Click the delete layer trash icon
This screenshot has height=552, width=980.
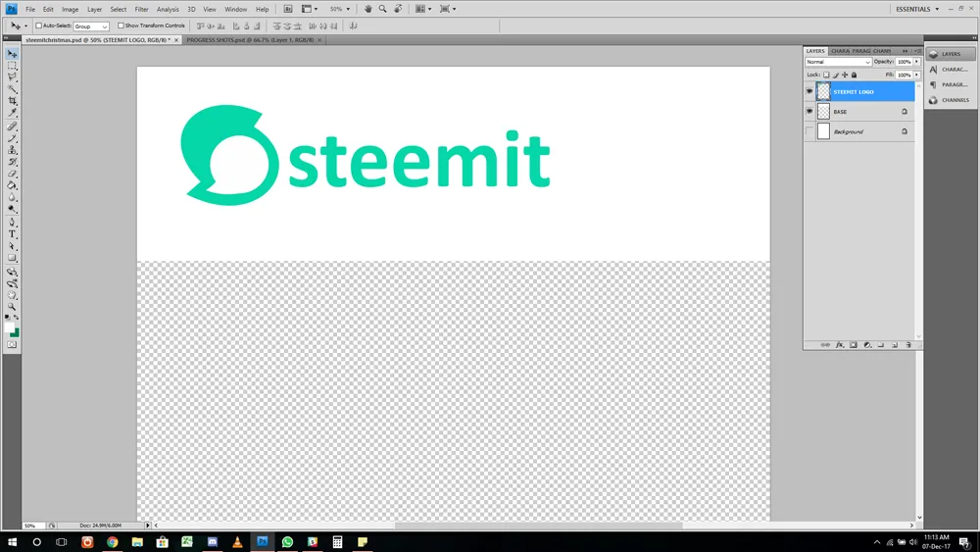tap(908, 345)
